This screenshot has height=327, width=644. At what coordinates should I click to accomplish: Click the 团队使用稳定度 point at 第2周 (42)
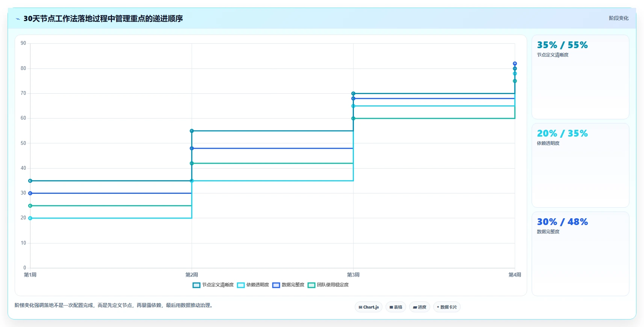(192, 163)
